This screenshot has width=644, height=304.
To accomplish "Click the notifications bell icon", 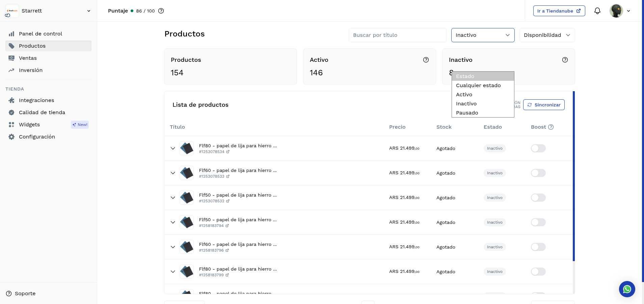I will [597, 11].
